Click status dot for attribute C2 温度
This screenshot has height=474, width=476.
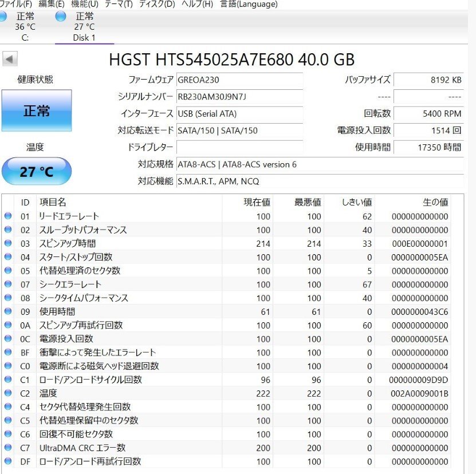tap(8, 393)
